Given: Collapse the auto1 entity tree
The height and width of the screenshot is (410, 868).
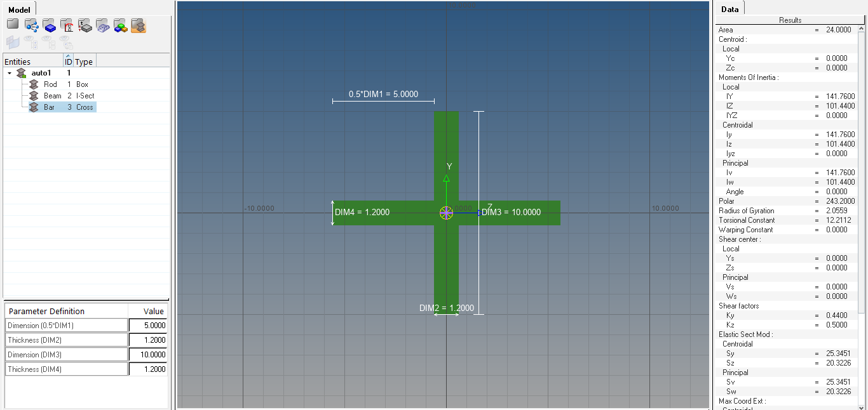Looking at the screenshot, I should click(9, 72).
